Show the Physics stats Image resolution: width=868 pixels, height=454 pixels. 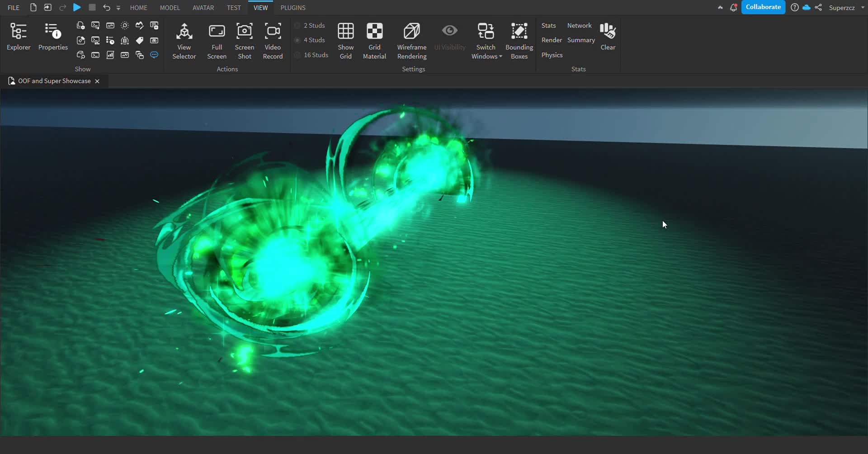[x=552, y=55]
